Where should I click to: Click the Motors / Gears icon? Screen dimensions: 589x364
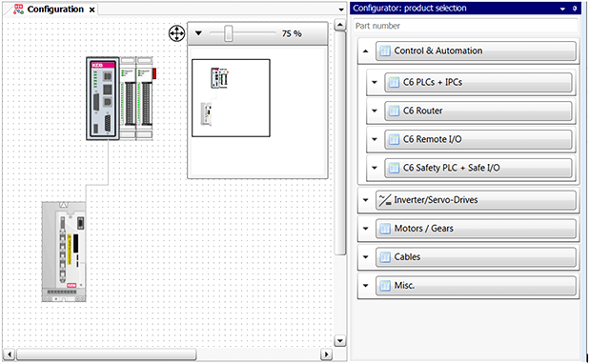(385, 229)
